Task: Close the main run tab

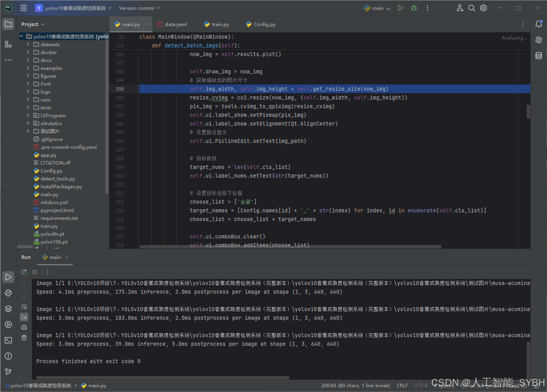Action: pyautogui.click(x=67, y=257)
